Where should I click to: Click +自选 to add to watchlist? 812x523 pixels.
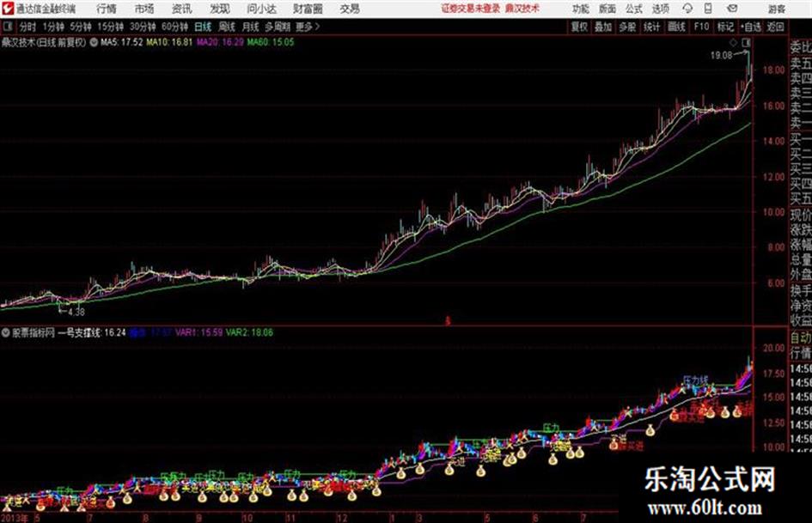[751, 27]
